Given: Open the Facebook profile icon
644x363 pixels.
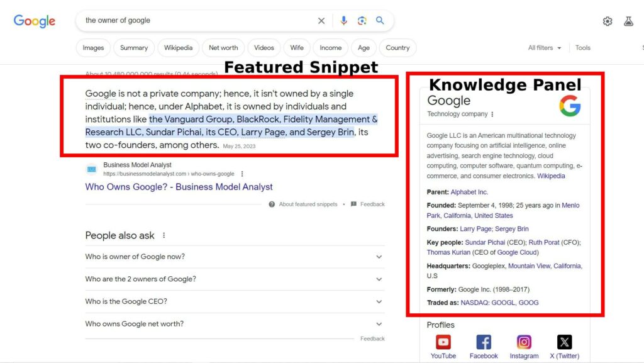Looking at the screenshot, I should (484, 342).
